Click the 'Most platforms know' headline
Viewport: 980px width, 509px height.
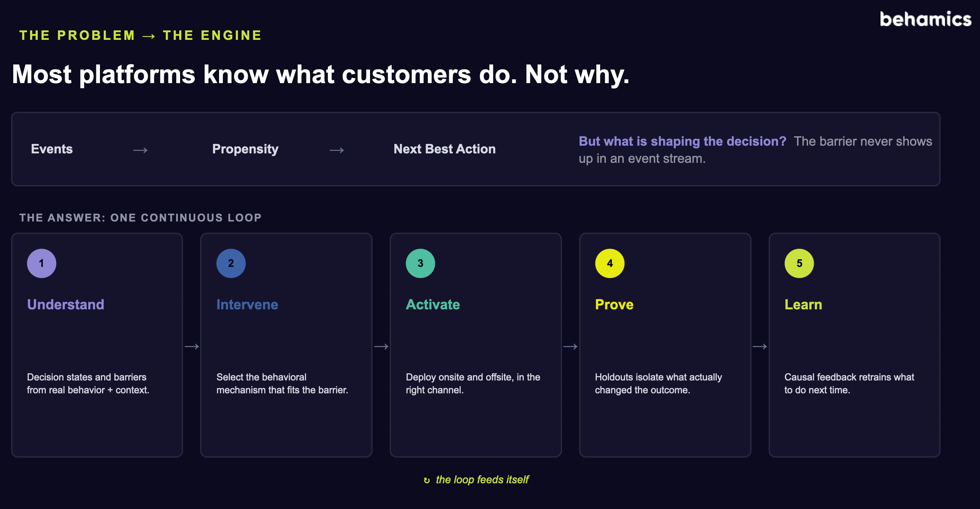pyautogui.click(x=321, y=75)
